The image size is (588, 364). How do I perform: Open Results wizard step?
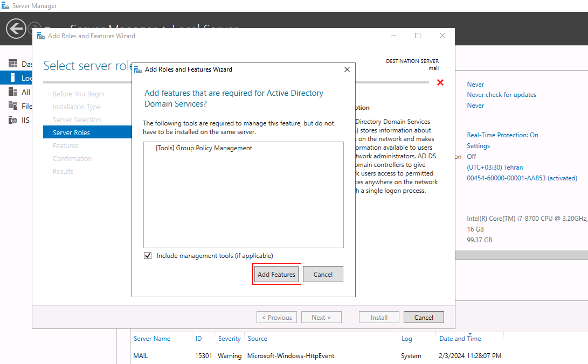pyautogui.click(x=63, y=172)
